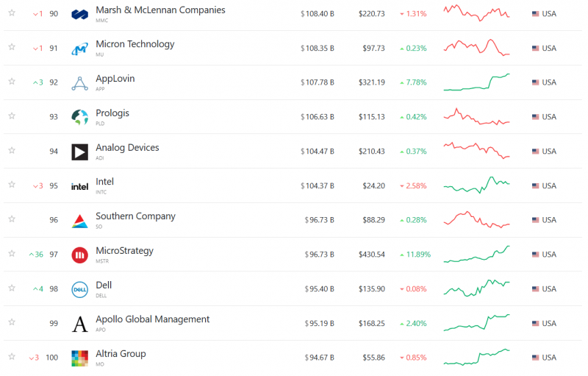This screenshot has width=588, height=376.
Task: Click the Micron Technology logo
Action: 79,49
